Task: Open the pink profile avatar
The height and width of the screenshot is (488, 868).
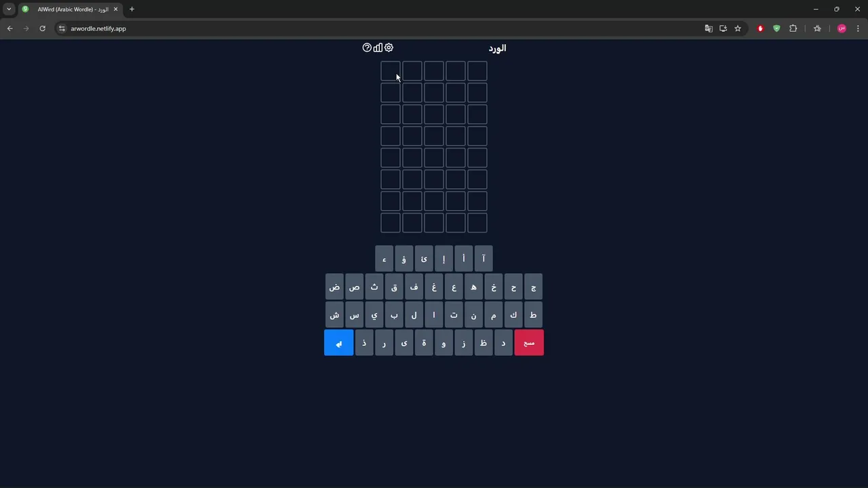Action: pos(842,28)
